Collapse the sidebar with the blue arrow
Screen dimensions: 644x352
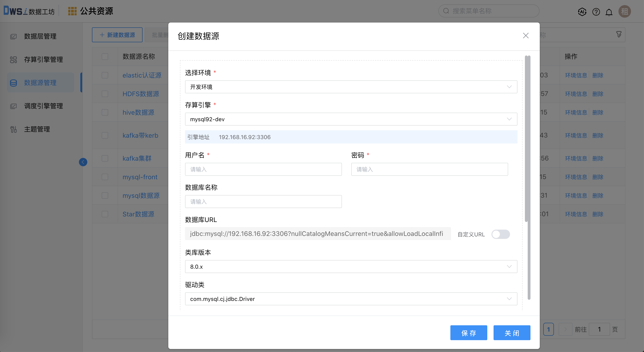tap(83, 162)
